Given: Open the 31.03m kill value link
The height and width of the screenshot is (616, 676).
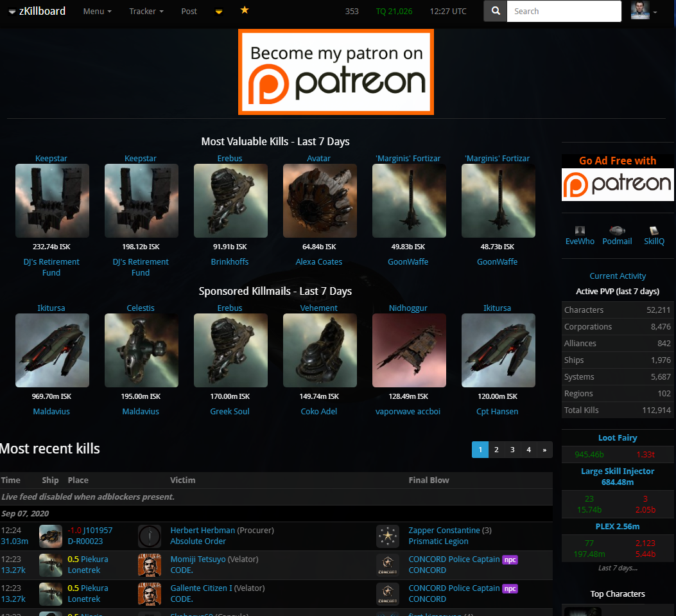Looking at the screenshot, I should click(15, 541).
